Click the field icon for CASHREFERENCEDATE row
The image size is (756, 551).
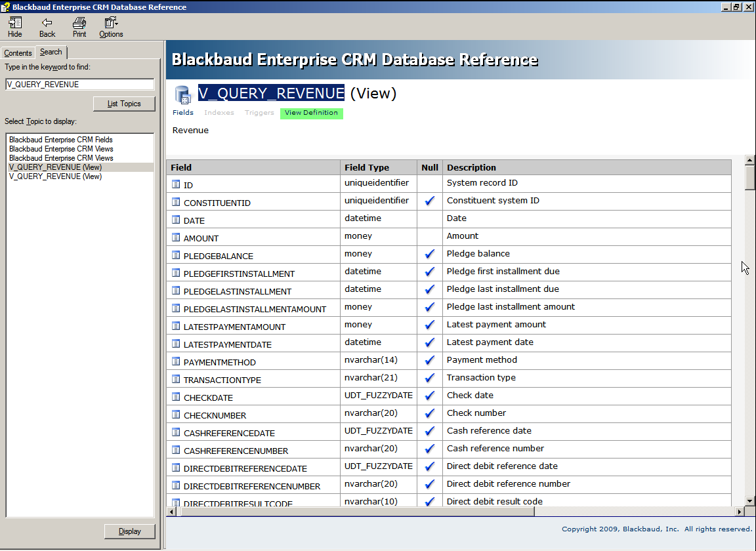pyautogui.click(x=176, y=432)
